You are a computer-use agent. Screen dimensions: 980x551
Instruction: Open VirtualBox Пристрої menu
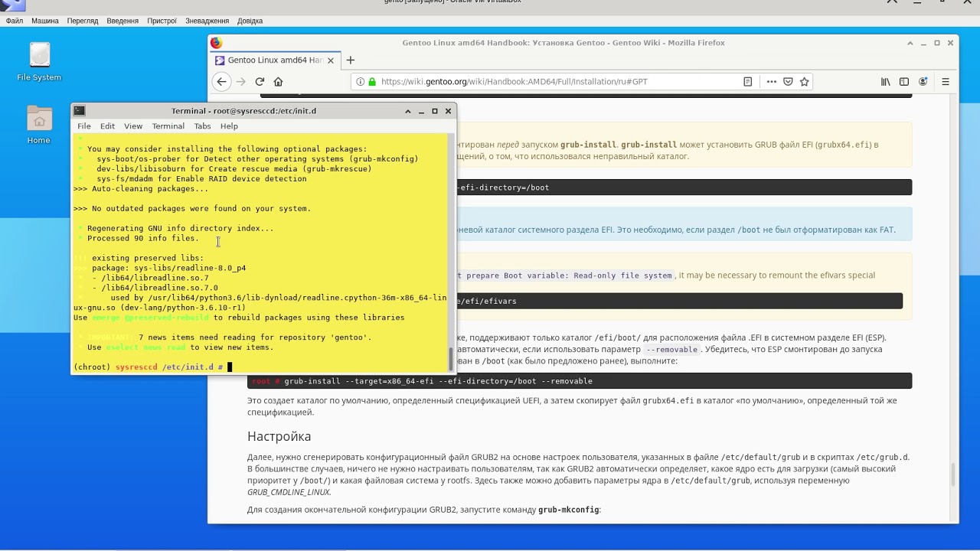[162, 21]
